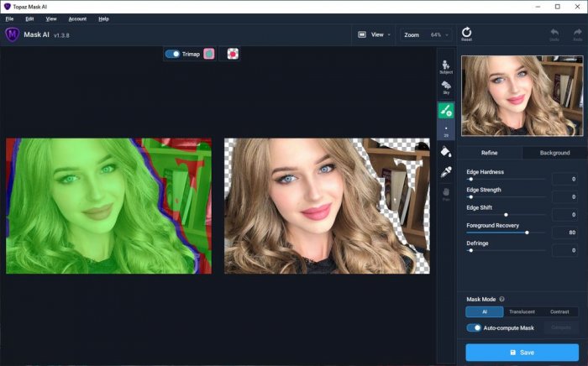Pick the eyedropper color tool
Screen dimensions: 588x366
coord(445,172)
